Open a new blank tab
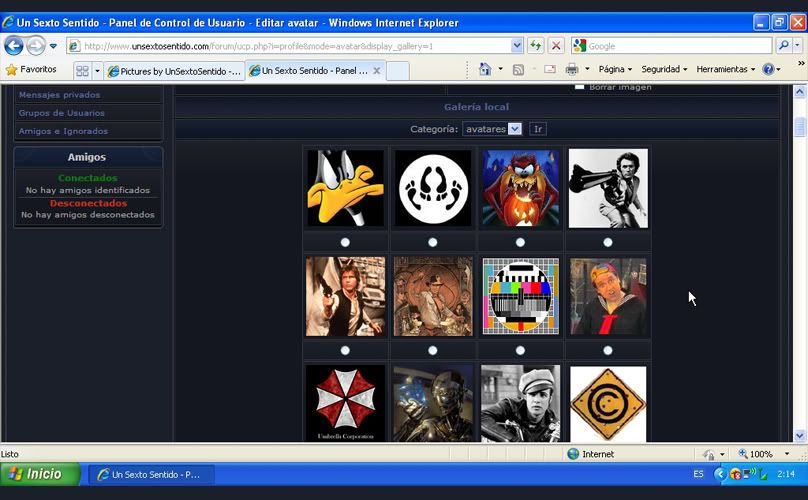 pyautogui.click(x=397, y=71)
